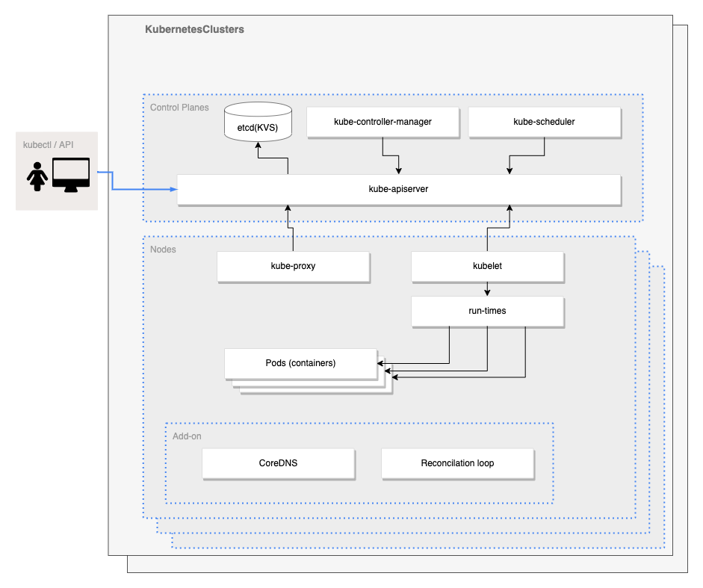Click the kube-controller-manager block
The width and height of the screenshot is (703, 588).
(x=383, y=121)
